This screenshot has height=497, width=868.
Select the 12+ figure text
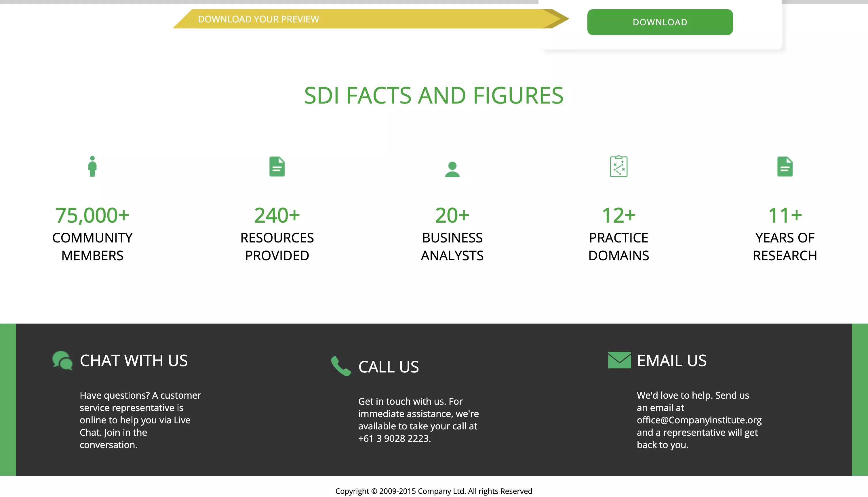618,215
